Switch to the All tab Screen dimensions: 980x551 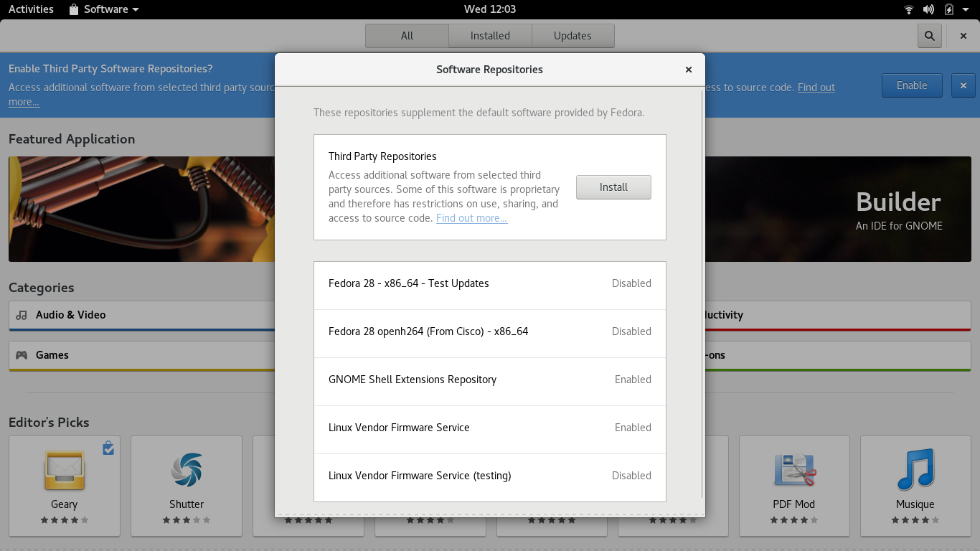407,36
